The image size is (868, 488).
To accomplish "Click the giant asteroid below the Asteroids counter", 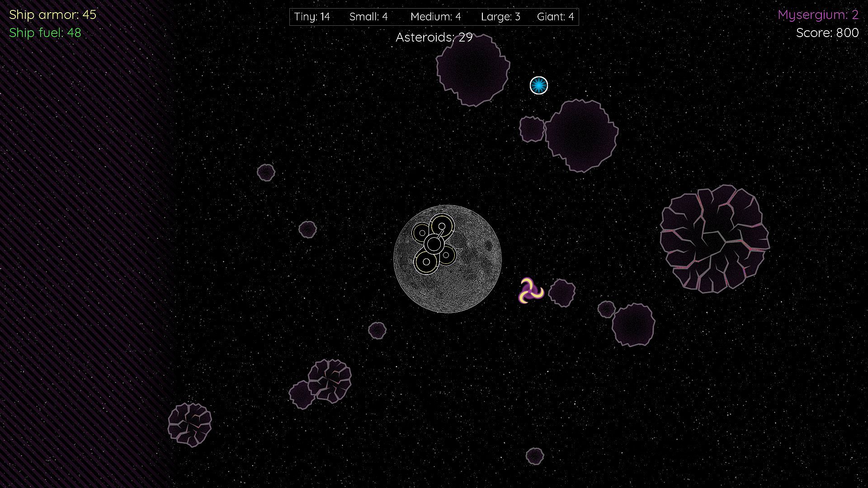I will pyautogui.click(x=473, y=70).
